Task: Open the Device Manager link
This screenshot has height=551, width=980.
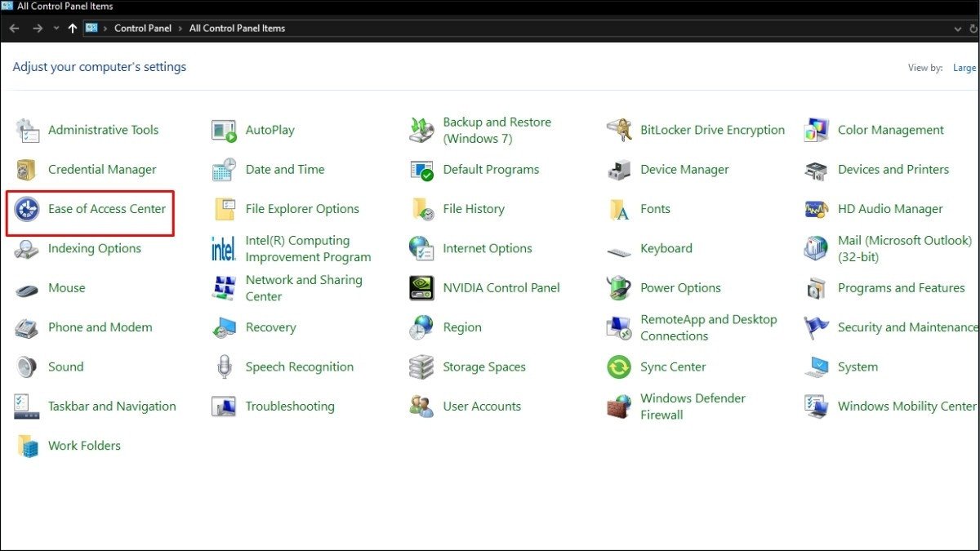Action: pyautogui.click(x=684, y=170)
